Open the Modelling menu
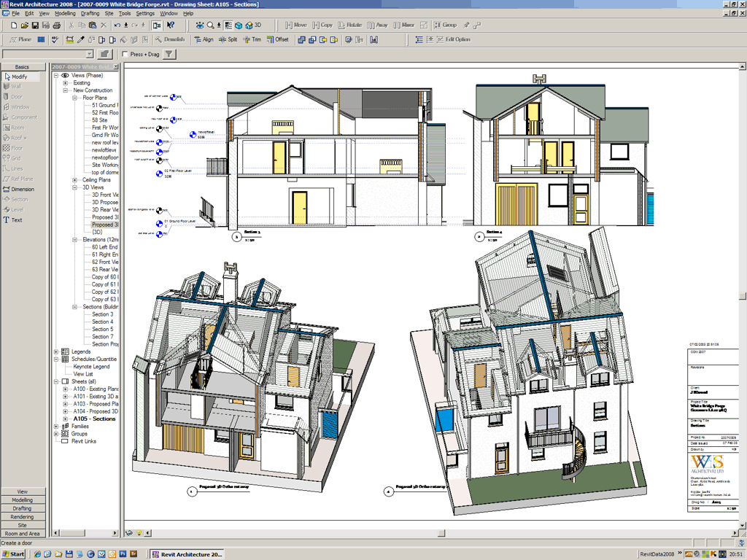 (65, 13)
